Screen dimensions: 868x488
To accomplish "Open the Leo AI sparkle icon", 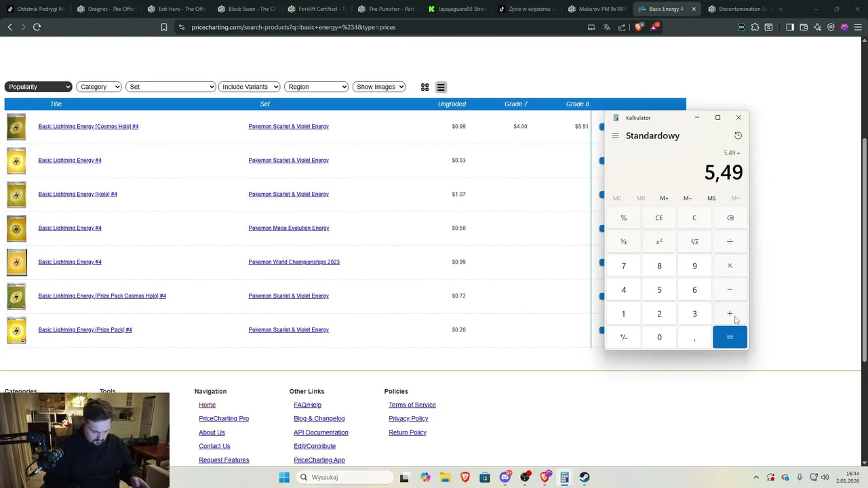I will click(x=817, y=27).
